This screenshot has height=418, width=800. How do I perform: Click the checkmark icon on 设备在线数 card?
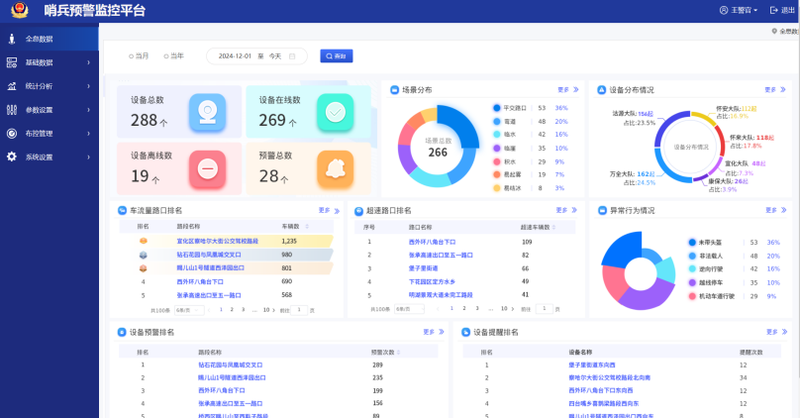click(335, 112)
